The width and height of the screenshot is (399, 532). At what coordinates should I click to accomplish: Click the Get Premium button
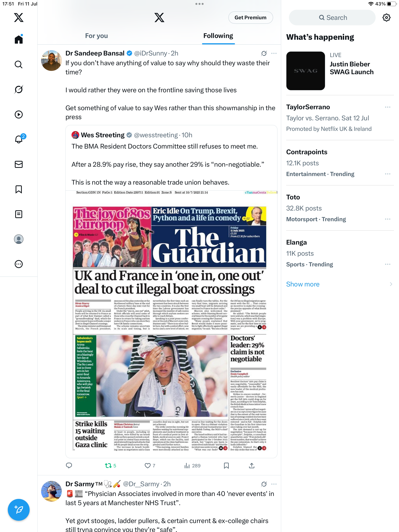[250, 18]
